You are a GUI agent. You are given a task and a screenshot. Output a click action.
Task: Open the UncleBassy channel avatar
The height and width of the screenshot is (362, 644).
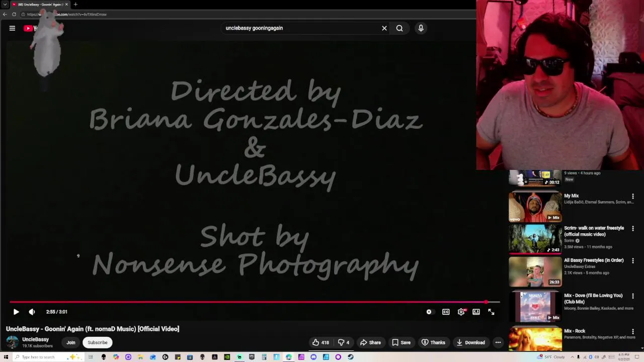point(12,342)
